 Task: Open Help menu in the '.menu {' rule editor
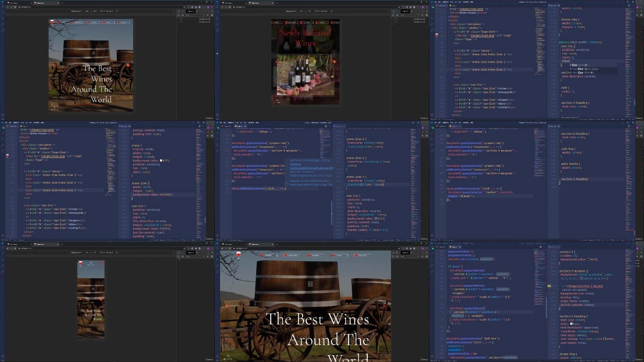tap(42, 122)
